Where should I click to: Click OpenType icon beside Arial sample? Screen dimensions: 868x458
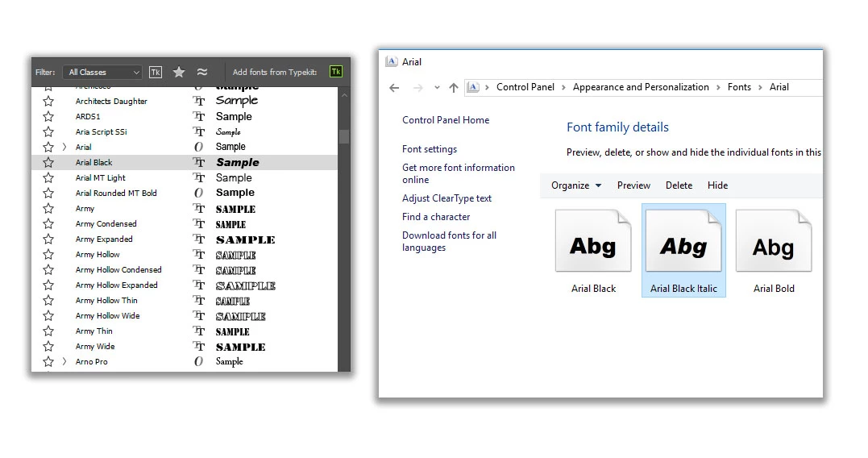(x=199, y=147)
